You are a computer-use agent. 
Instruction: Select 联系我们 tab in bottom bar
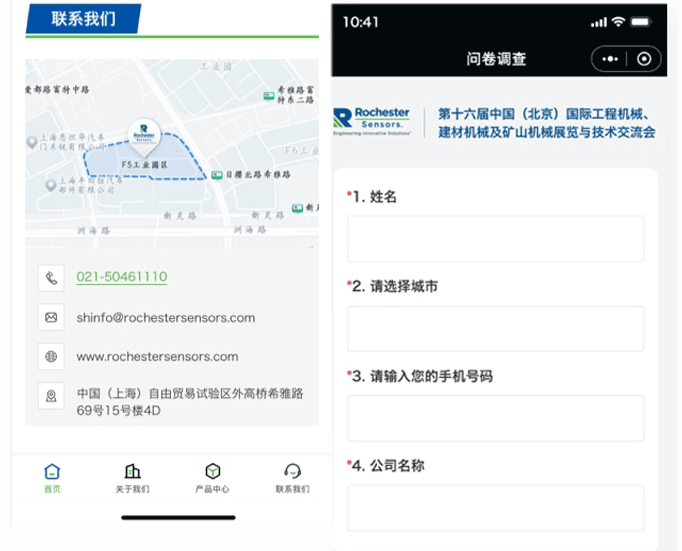(x=292, y=477)
